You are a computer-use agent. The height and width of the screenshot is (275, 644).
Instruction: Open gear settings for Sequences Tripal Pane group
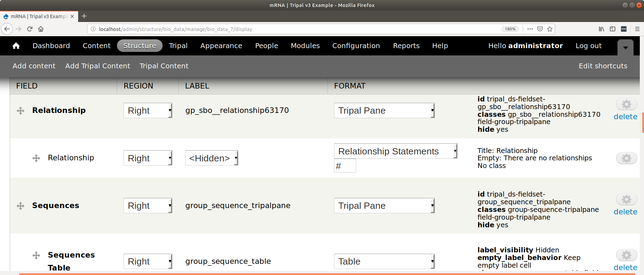point(626,199)
